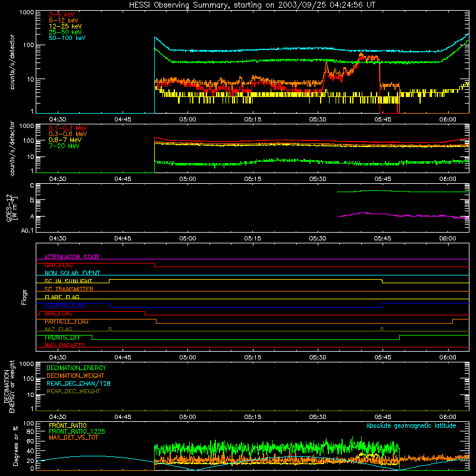This screenshot has width=476, height=476.
Task: Click the FRONT_RATIO legend entry
Action: point(68,425)
